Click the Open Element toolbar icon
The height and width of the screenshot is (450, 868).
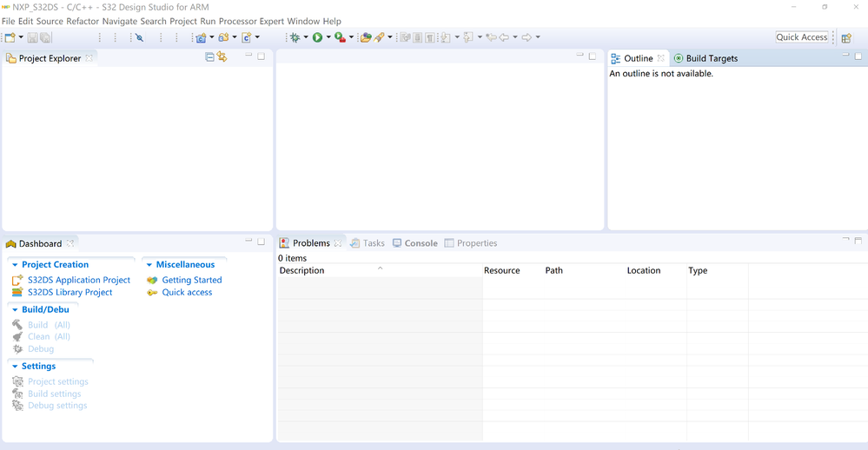365,37
